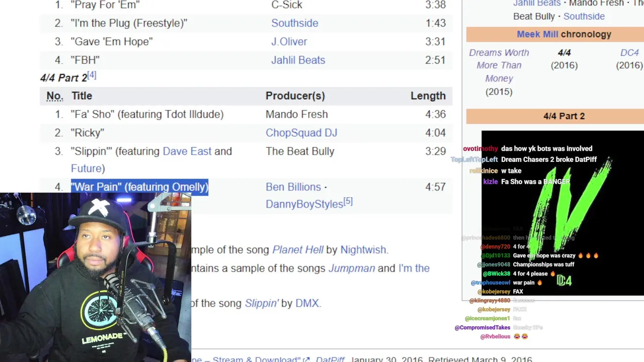
Task: Click the "Gave 'Em Hope" track title
Action: tap(112, 42)
